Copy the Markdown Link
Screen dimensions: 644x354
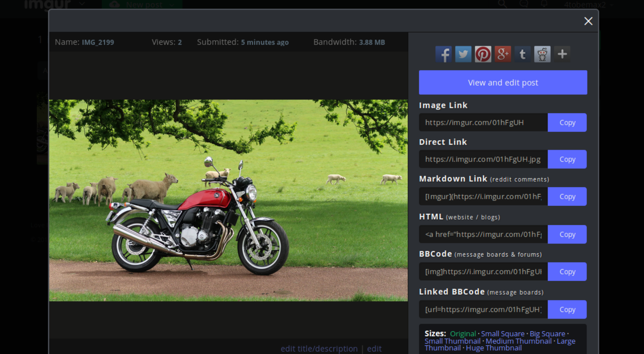[567, 197]
